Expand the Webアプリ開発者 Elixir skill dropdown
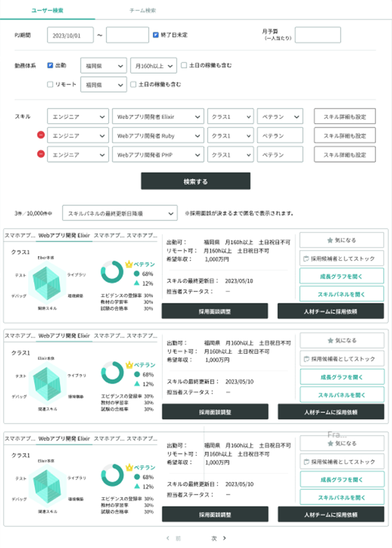Image resolution: width=392 pixels, height=548 pixels. click(158, 117)
